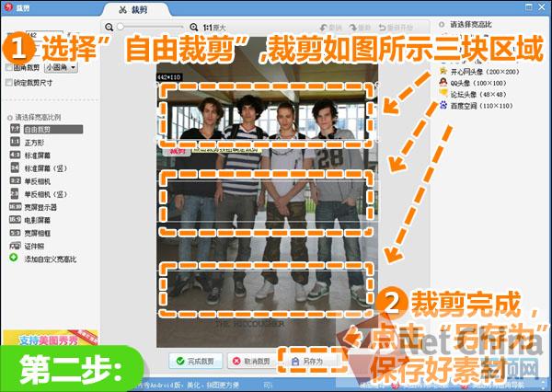The height and width of the screenshot is (392, 552).
Task: Click the zoom level slider handle
Action: pyautogui.click(x=121, y=27)
